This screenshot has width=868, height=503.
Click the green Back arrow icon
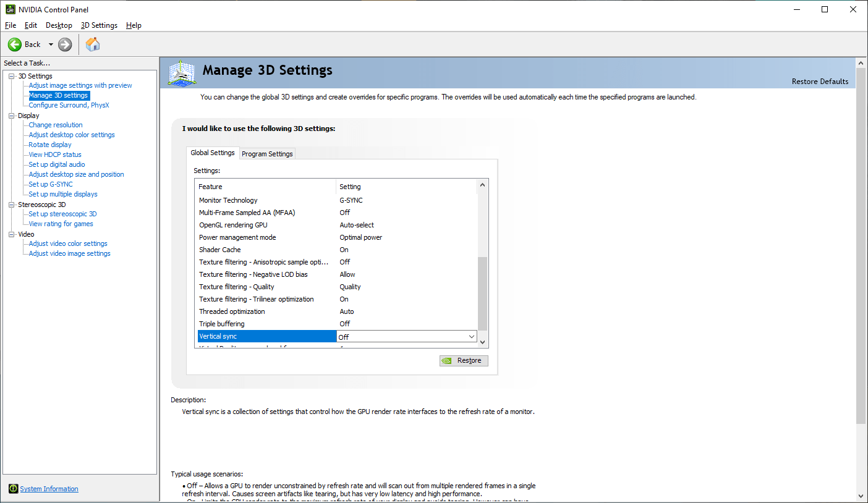coord(15,44)
